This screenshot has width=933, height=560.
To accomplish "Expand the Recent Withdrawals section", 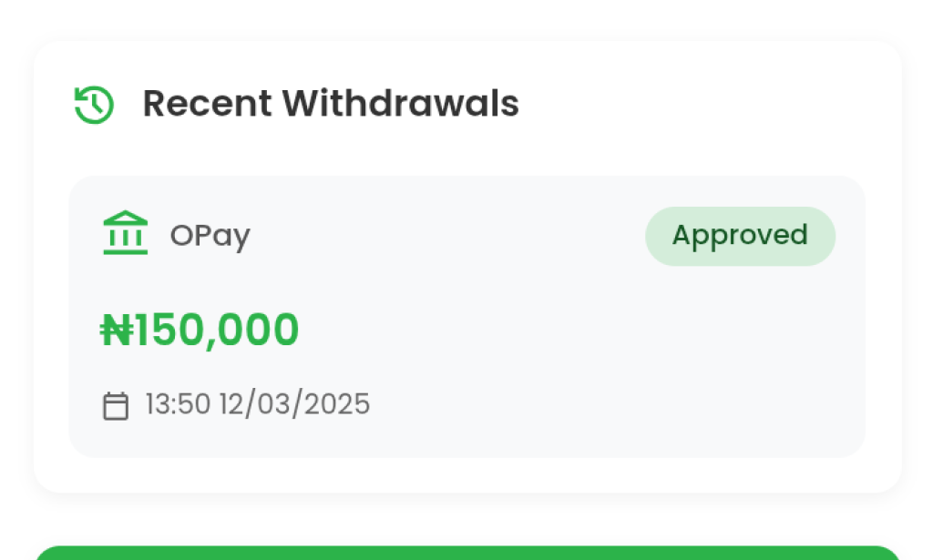I will click(x=331, y=104).
